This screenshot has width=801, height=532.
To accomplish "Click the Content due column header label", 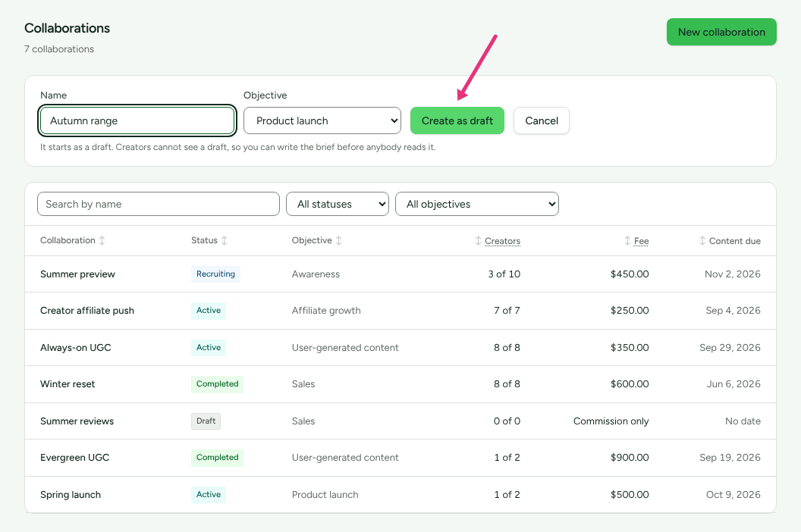I will (x=734, y=241).
